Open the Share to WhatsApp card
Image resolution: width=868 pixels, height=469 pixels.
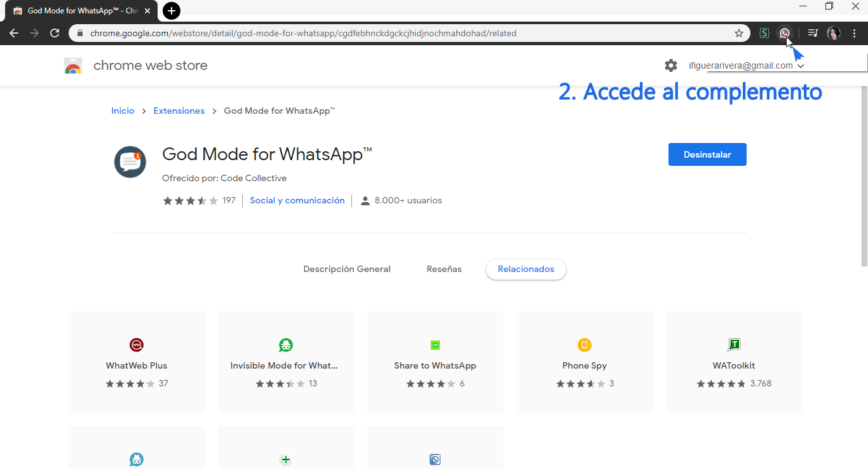(435, 362)
